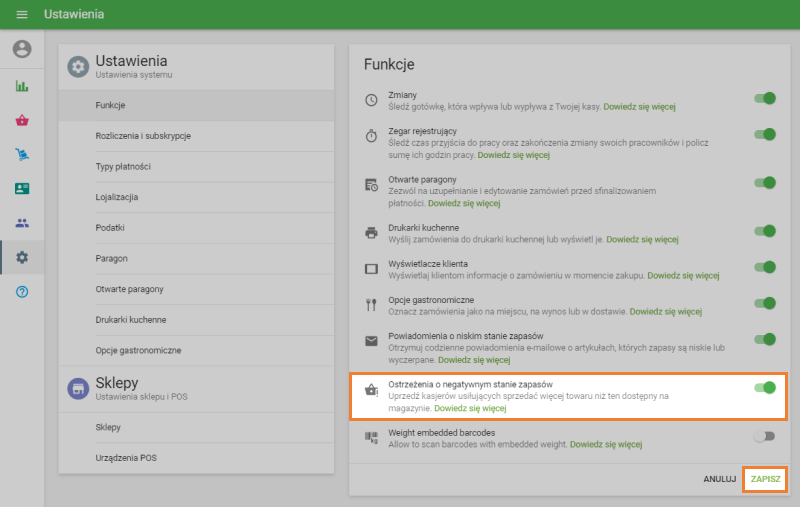The image size is (800, 507).
Task: Disable the Zmiany toggle
Action: 765,99
